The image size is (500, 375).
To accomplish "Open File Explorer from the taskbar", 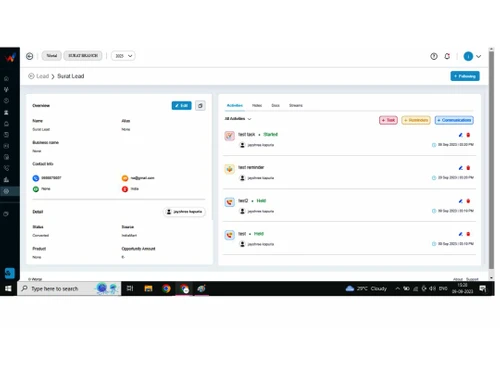I will [x=148, y=289].
